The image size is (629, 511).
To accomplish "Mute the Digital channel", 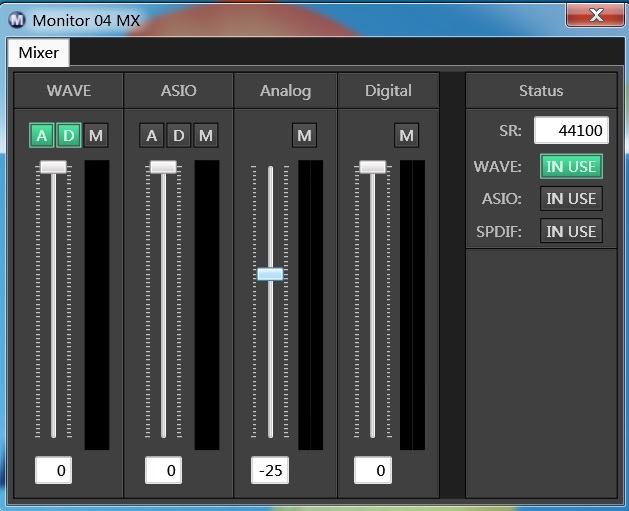I will [x=406, y=135].
